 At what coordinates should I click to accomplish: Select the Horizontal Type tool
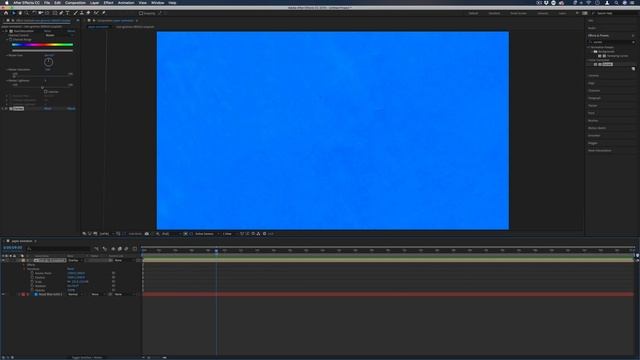(68, 13)
